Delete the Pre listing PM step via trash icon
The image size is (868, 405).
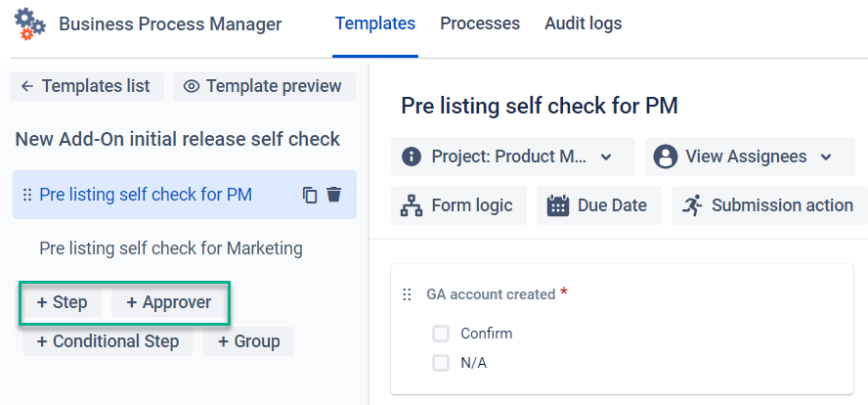[x=334, y=195]
